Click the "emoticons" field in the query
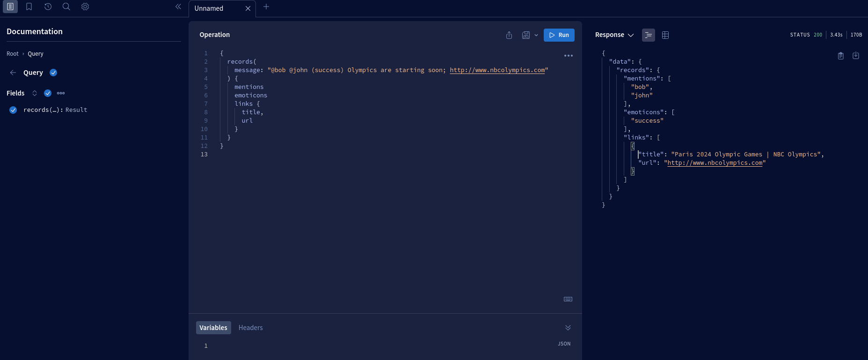The height and width of the screenshot is (360, 868). coord(251,96)
